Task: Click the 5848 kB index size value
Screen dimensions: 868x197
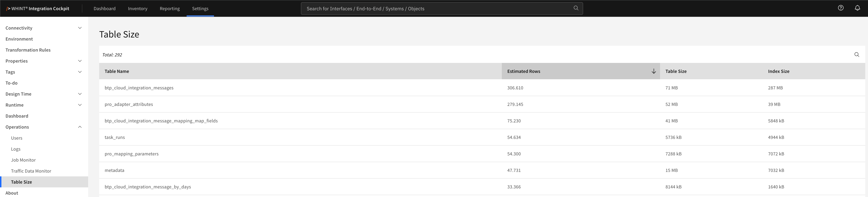Action: click(x=776, y=121)
